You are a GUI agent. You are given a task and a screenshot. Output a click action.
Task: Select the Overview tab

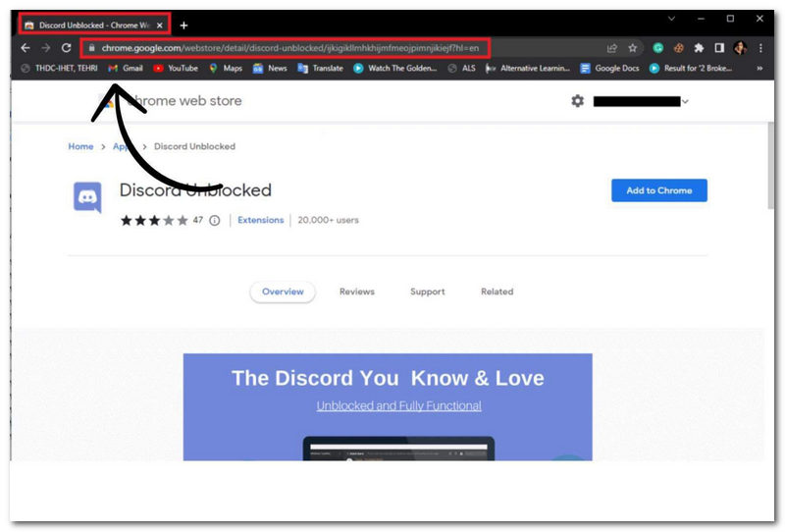click(x=283, y=292)
